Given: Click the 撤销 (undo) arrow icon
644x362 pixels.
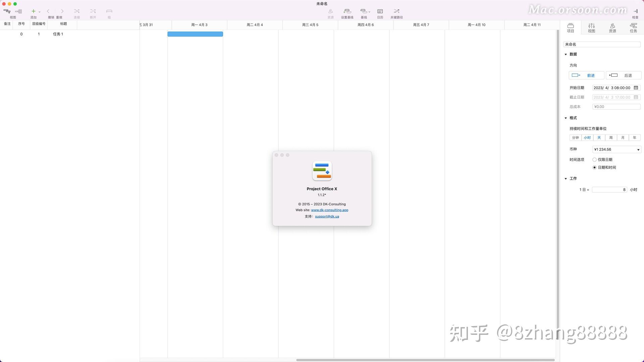Looking at the screenshot, I should 49,11.
